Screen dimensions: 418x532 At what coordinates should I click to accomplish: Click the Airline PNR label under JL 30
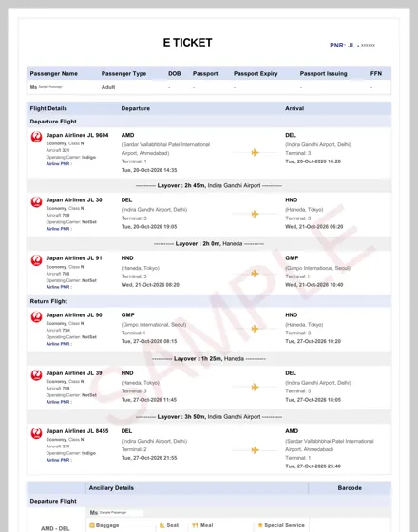tap(59, 229)
